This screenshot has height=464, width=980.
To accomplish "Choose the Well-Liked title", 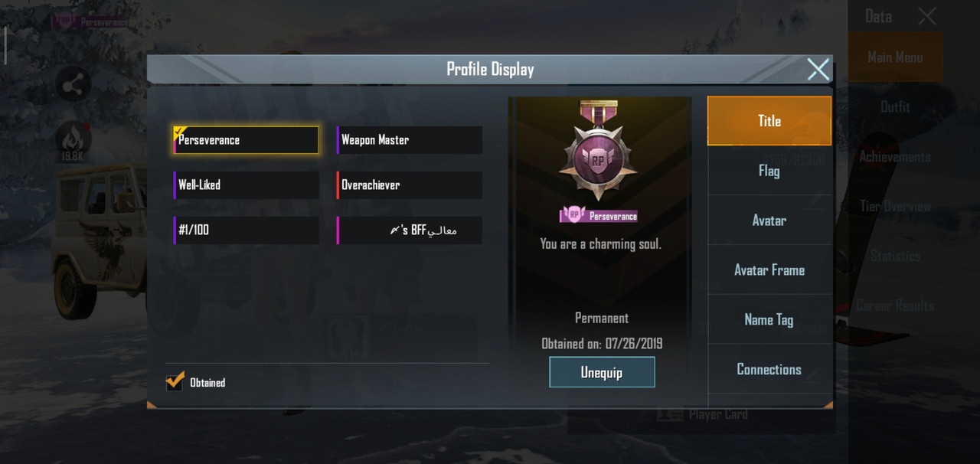I will [247, 185].
